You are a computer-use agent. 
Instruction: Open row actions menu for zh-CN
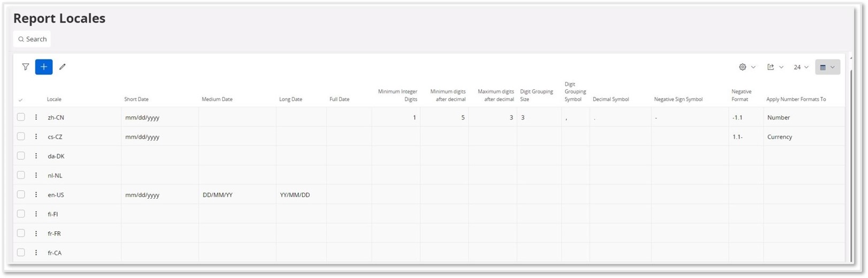click(36, 117)
